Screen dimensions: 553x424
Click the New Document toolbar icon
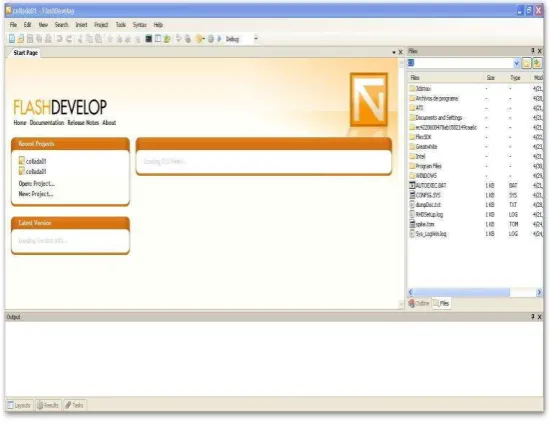point(12,39)
